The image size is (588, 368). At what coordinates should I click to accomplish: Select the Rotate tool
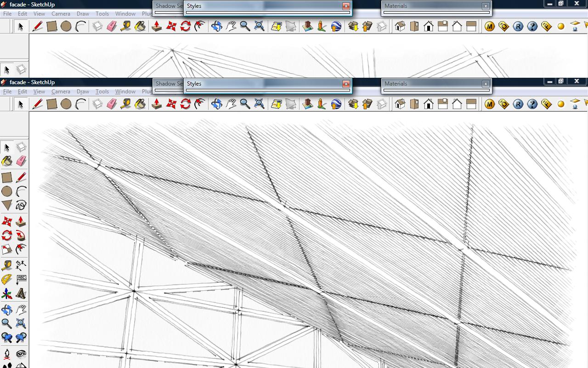[7, 236]
